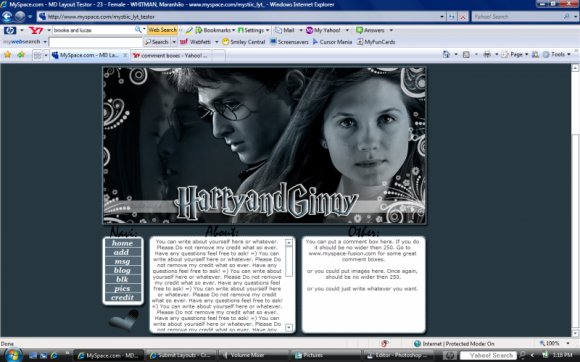Open Bookmarks on the Yahoo toolbar
Image resolution: width=580 pixels, height=362 pixels.
click(215, 30)
